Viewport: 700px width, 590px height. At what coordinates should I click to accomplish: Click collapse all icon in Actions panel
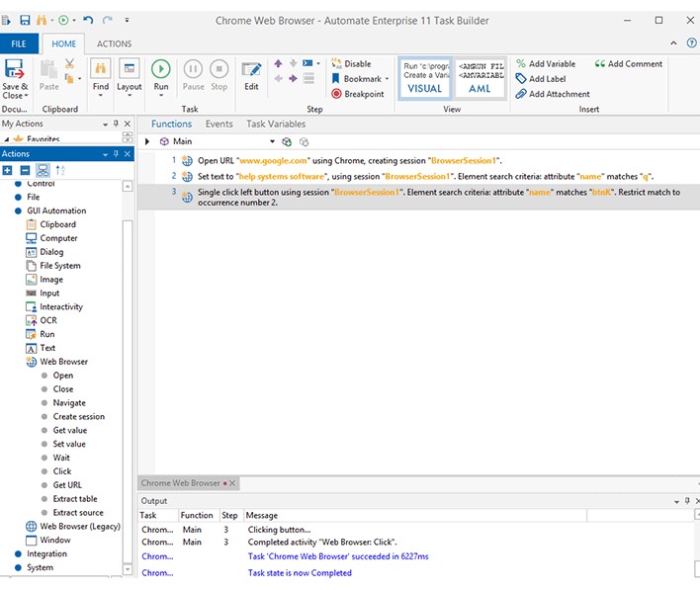point(25,170)
